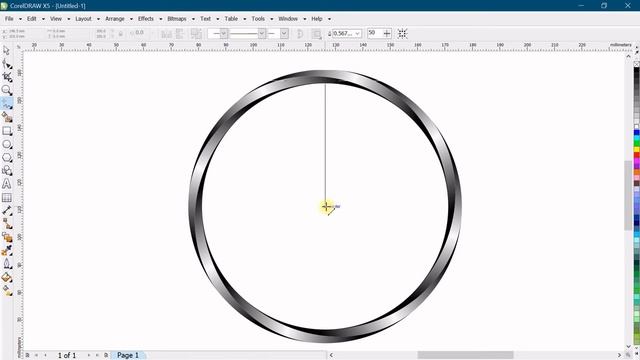Open the interactive Blend tool
The width and height of the screenshot is (640, 360).
(x=7, y=237)
